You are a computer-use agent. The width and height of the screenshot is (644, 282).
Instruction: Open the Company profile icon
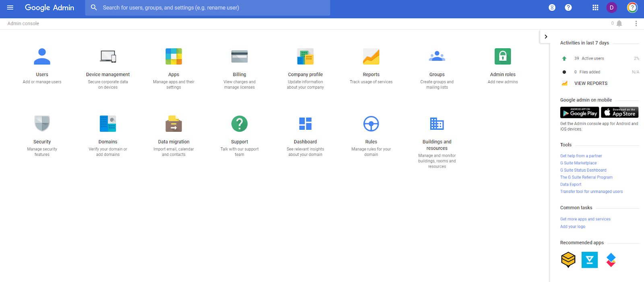point(305,56)
